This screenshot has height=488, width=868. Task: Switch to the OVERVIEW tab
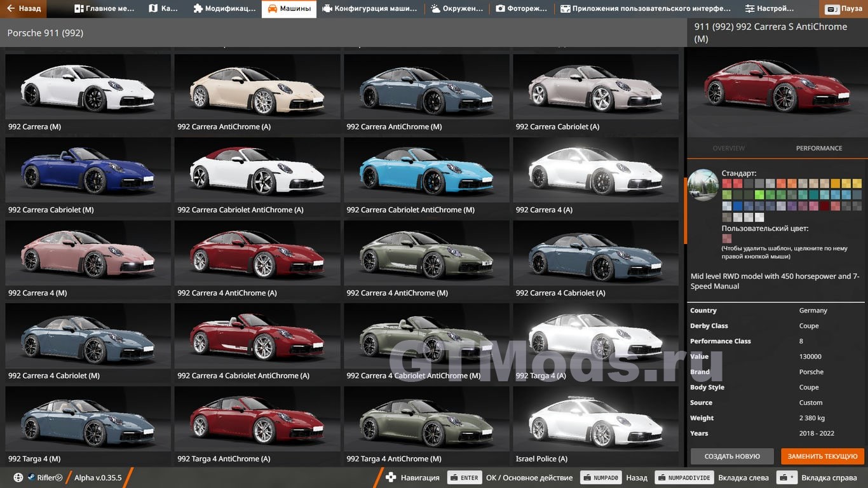tap(728, 148)
